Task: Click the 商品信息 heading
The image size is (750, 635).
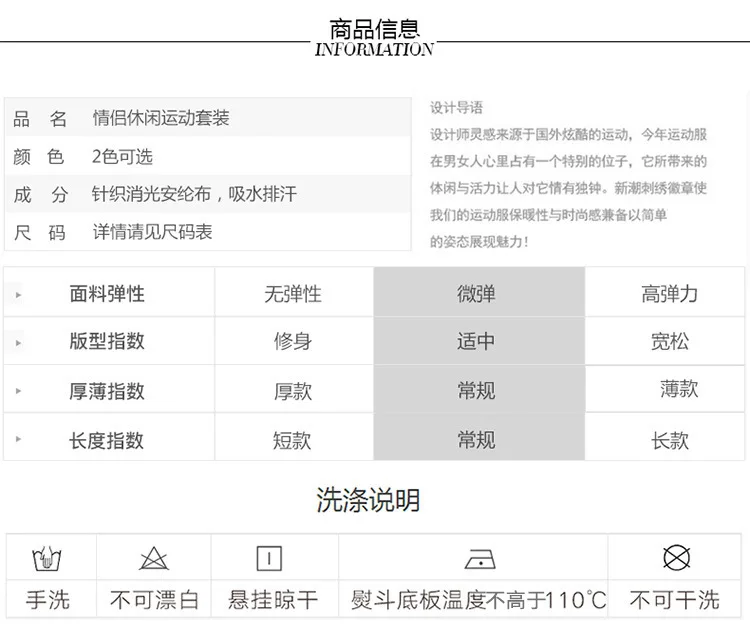Action: (x=375, y=29)
